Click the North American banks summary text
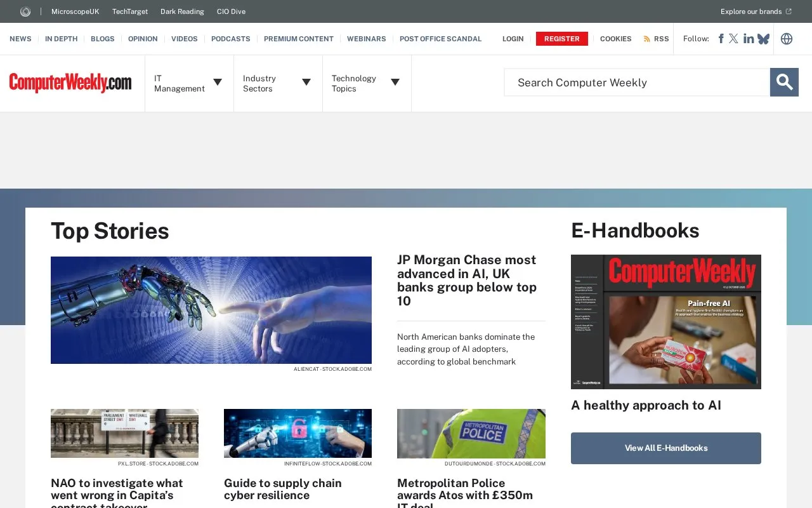The height and width of the screenshot is (508, 812). pos(466,349)
